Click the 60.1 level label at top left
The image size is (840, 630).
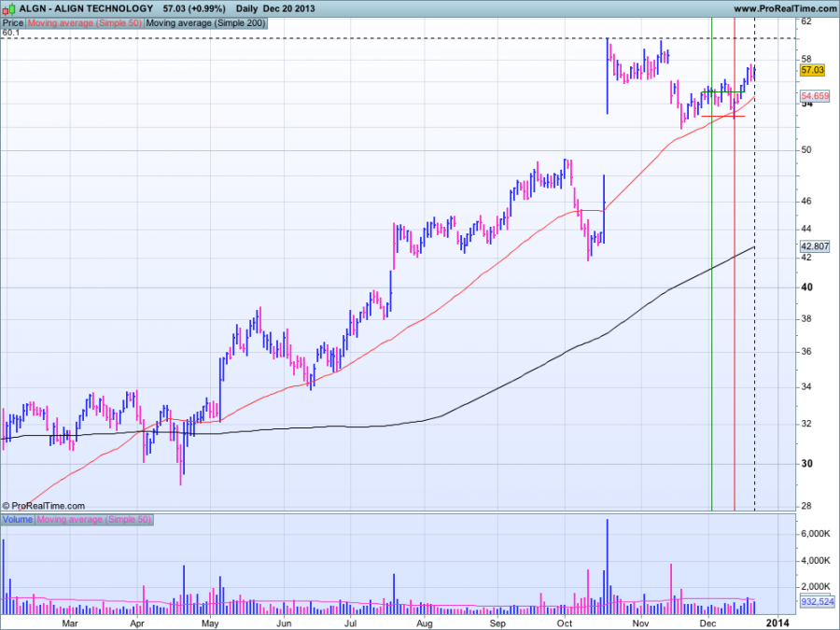coord(10,33)
